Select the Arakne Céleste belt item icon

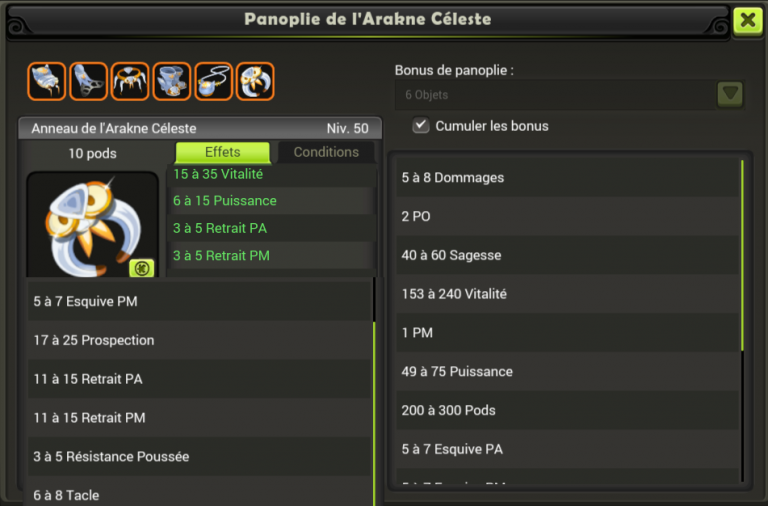[130, 81]
